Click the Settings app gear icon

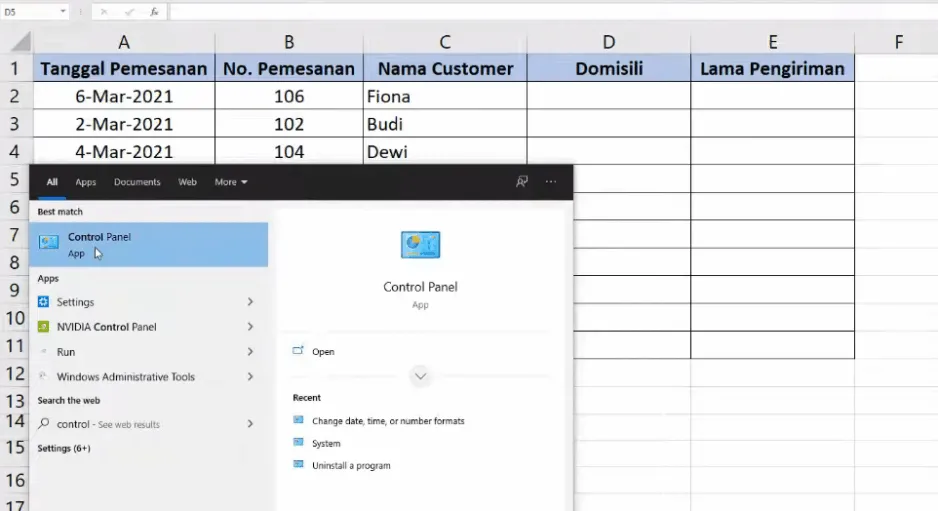click(x=43, y=302)
